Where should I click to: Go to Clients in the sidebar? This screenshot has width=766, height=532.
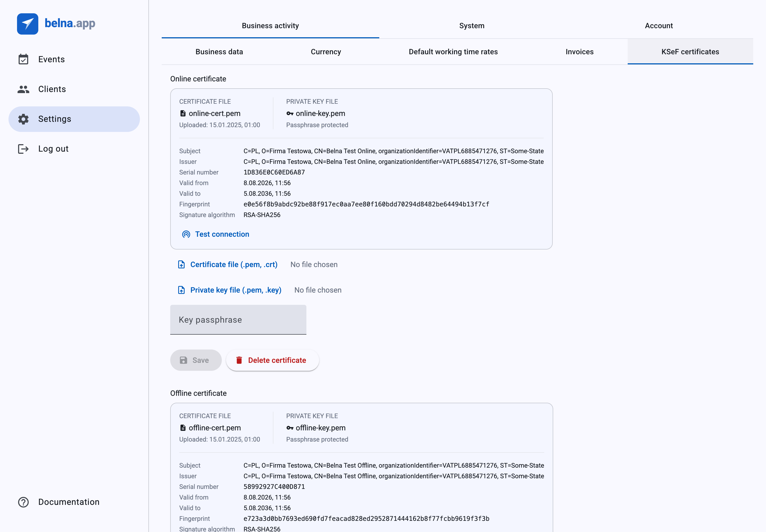tap(74, 89)
